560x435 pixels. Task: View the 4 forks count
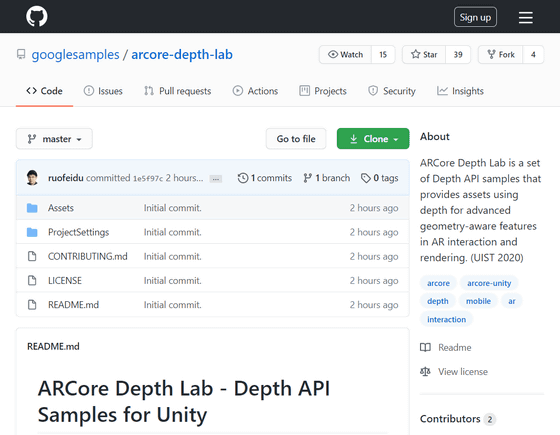point(533,55)
